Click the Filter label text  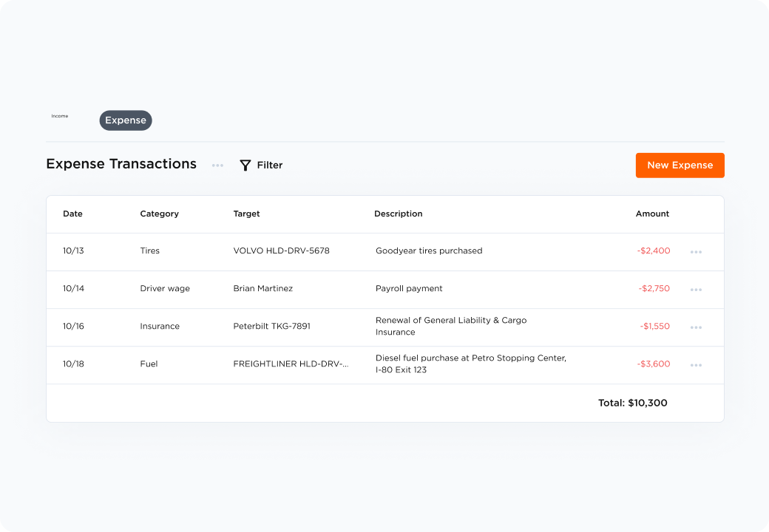pos(270,166)
